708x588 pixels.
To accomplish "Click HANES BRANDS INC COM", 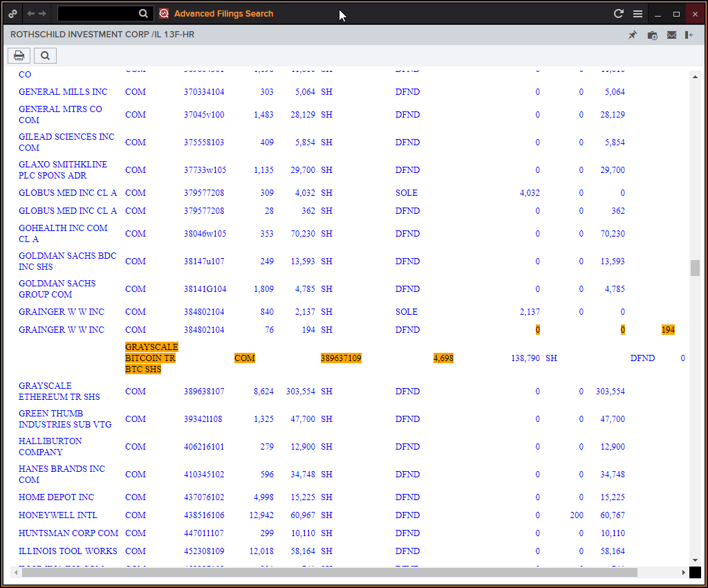I will click(x=62, y=474).
